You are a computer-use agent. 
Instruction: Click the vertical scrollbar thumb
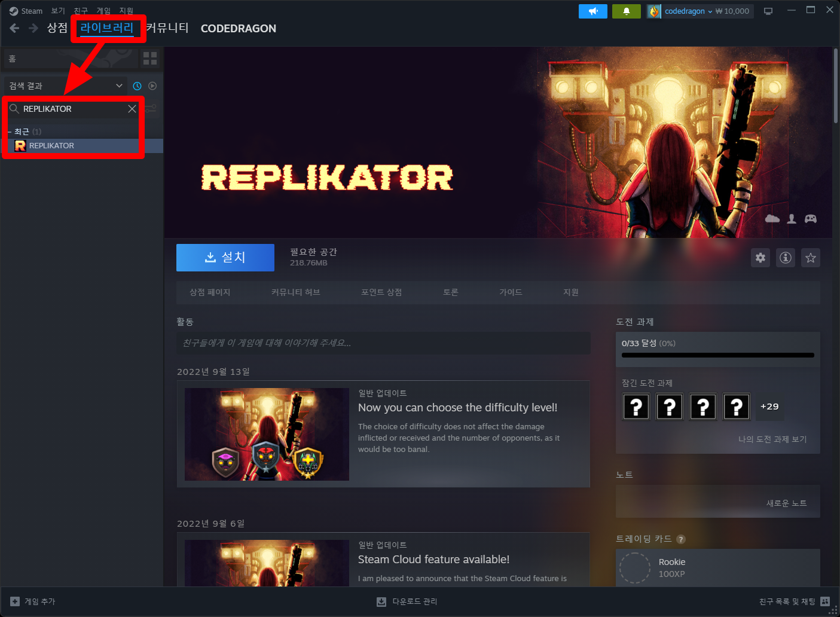pyautogui.click(x=836, y=85)
